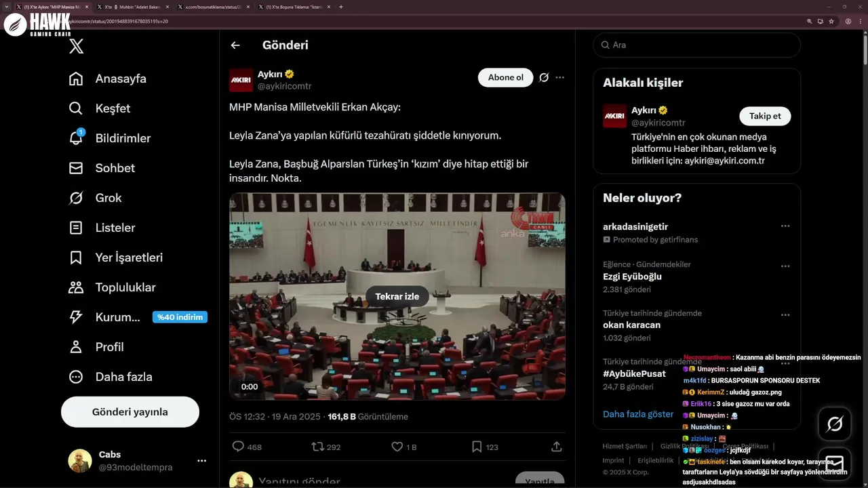Expand options for Ezgi Eyüboğlu trend

[x=785, y=266]
